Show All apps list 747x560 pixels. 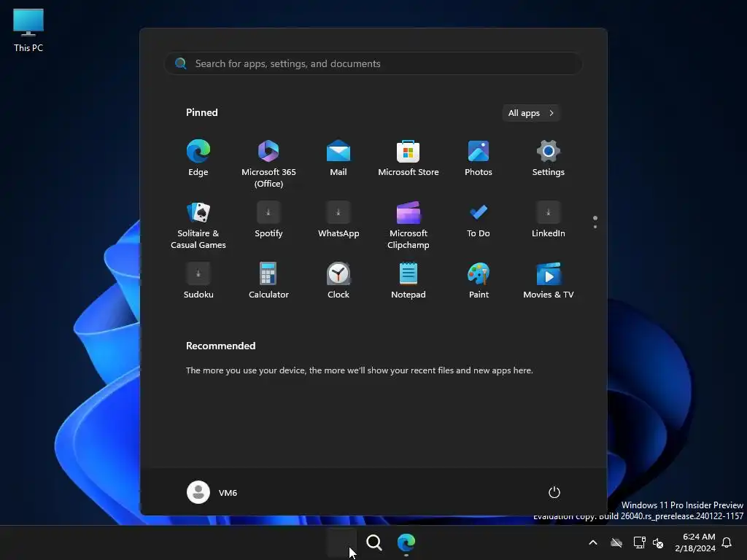[531, 113]
